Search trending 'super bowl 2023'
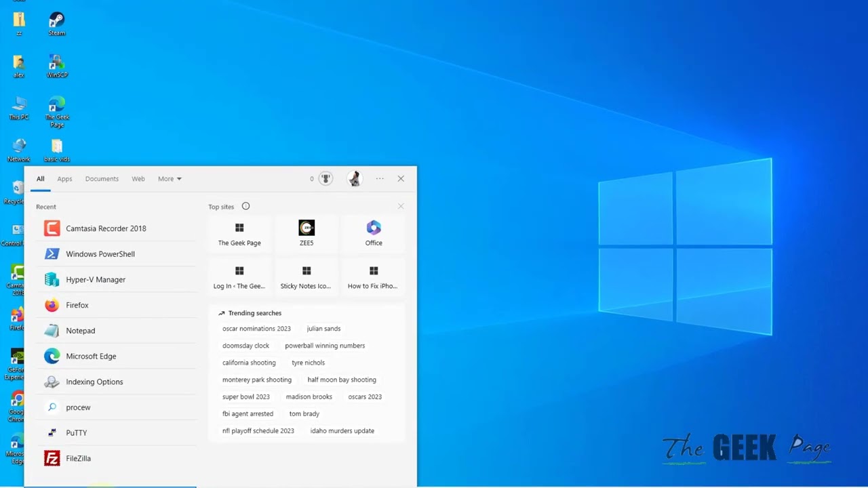Image resolution: width=868 pixels, height=488 pixels. [x=246, y=396]
